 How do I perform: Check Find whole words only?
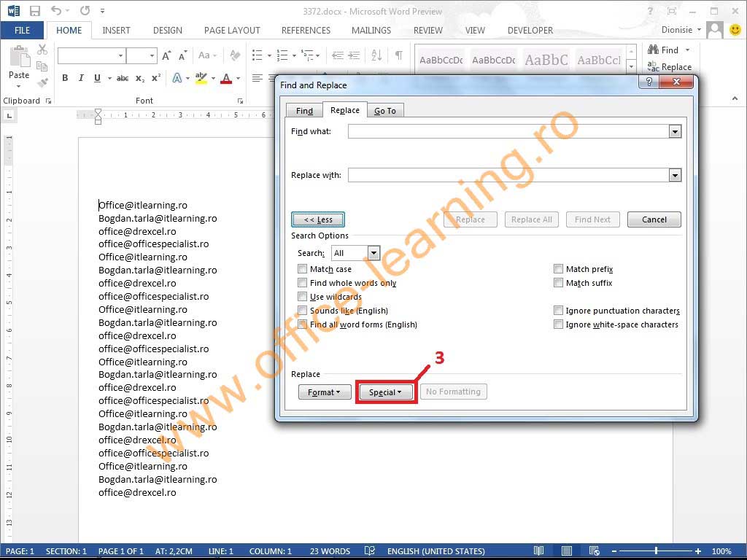click(x=302, y=283)
